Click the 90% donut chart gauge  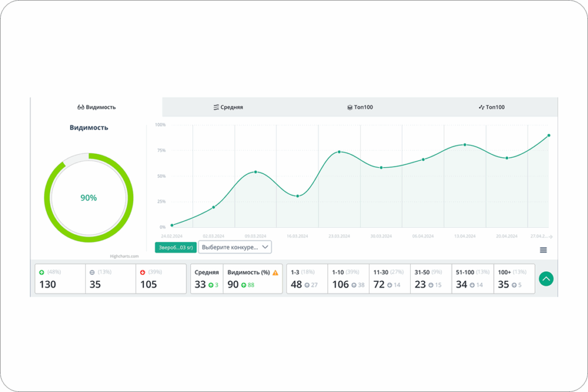tap(89, 197)
